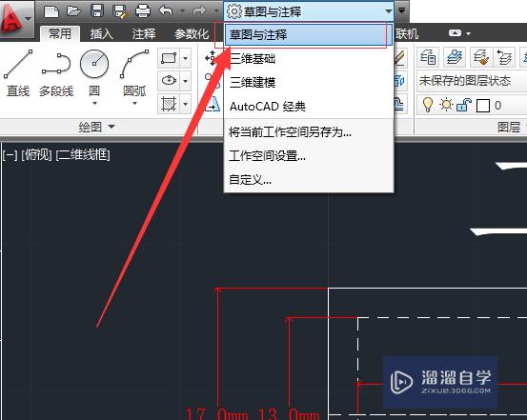Select 三维基础 workspace
This screenshot has width=527, height=420.
click(308, 59)
